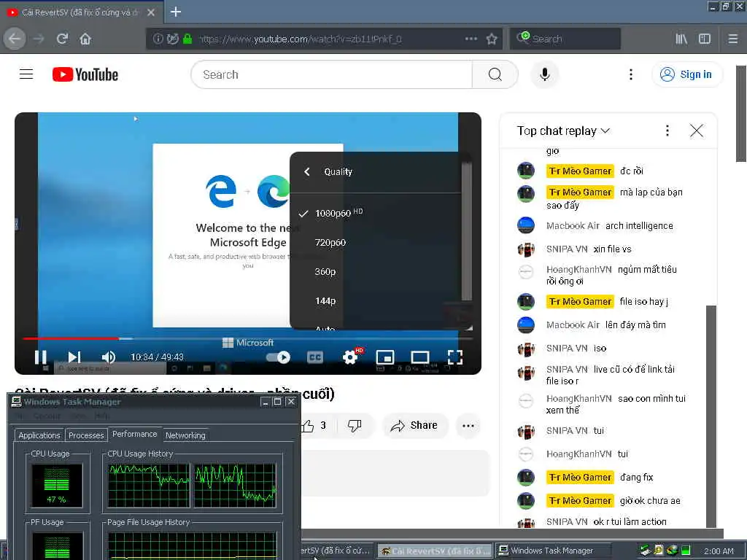The width and height of the screenshot is (747, 560).
Task: Click the system tray clock 2:00 AM
Action: click(x=719, y=551)
